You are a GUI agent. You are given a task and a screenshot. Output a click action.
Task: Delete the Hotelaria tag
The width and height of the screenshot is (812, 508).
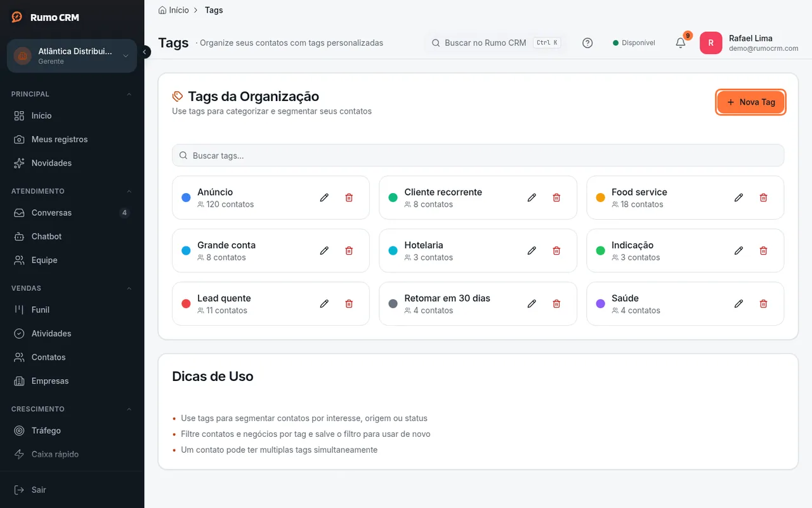(556, 251)
